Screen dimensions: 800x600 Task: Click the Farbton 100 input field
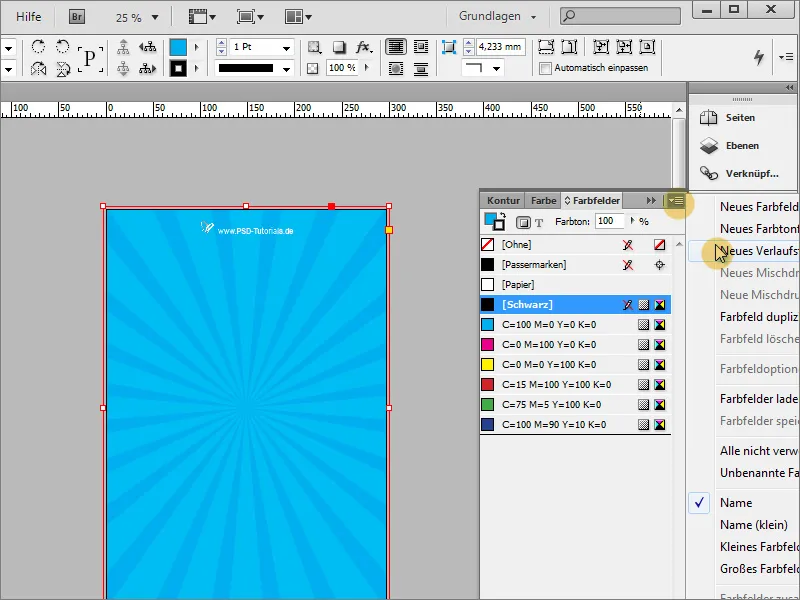[x=609, y=221]
